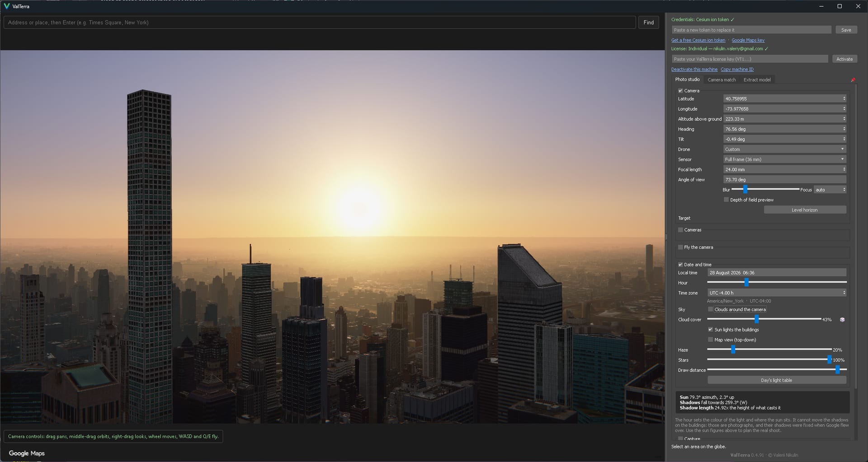Click the Tilt value -0.49 deg
The height and width of the screenshot is (462, 868).
(x=735, y=140)
